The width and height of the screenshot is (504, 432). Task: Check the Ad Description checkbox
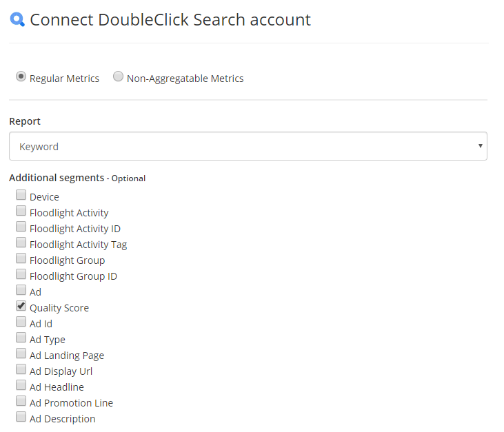[x=21, y=417]
